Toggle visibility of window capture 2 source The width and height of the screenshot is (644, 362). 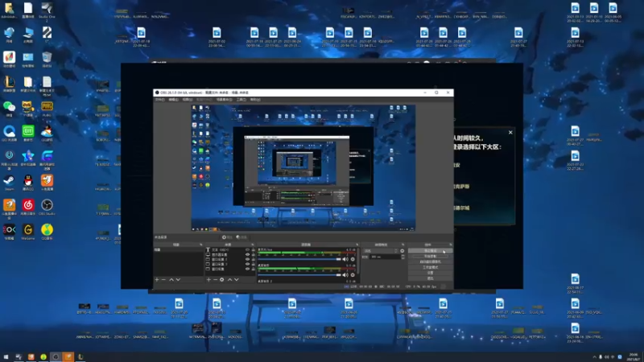247,259
